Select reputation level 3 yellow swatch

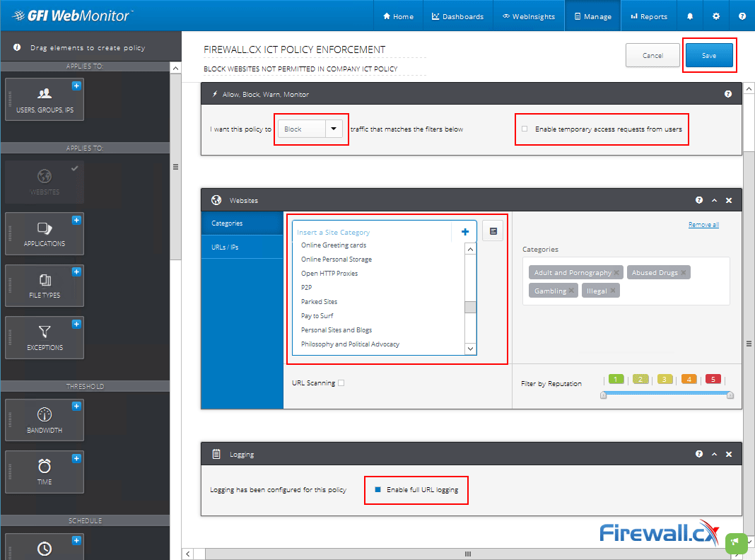pos(665,380)
